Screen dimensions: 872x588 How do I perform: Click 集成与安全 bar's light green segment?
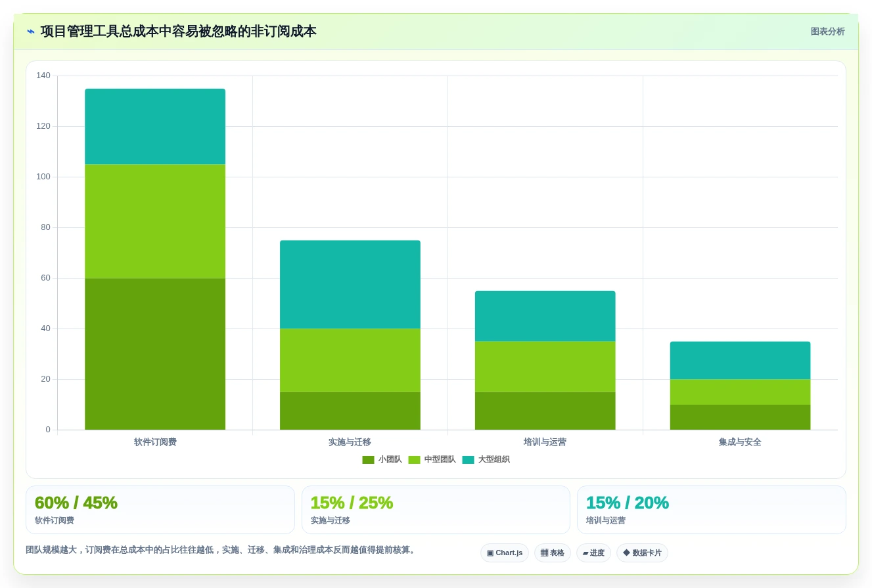(x=741, y=392)
